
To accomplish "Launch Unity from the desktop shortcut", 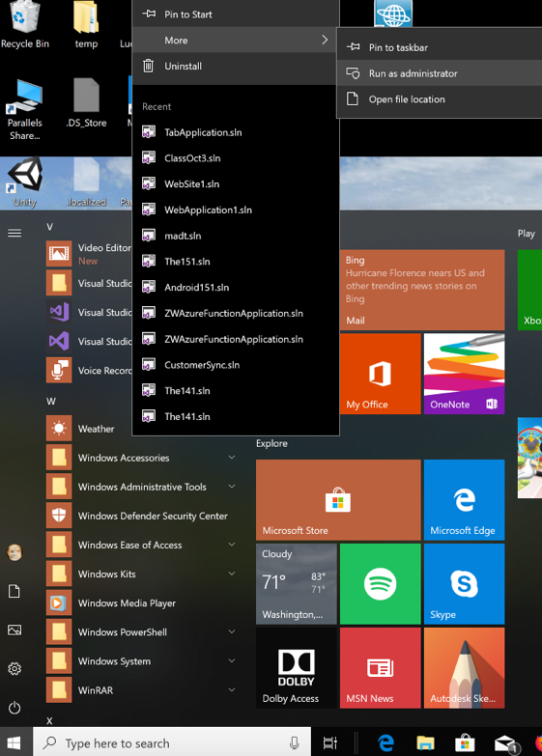I will pos(24,182).
